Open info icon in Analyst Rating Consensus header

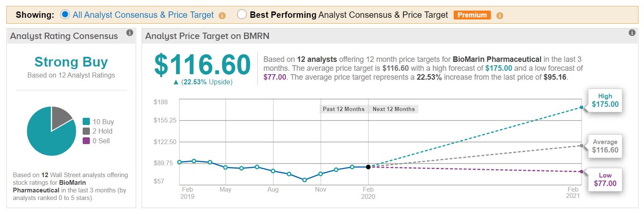click(x=130, y=33)
